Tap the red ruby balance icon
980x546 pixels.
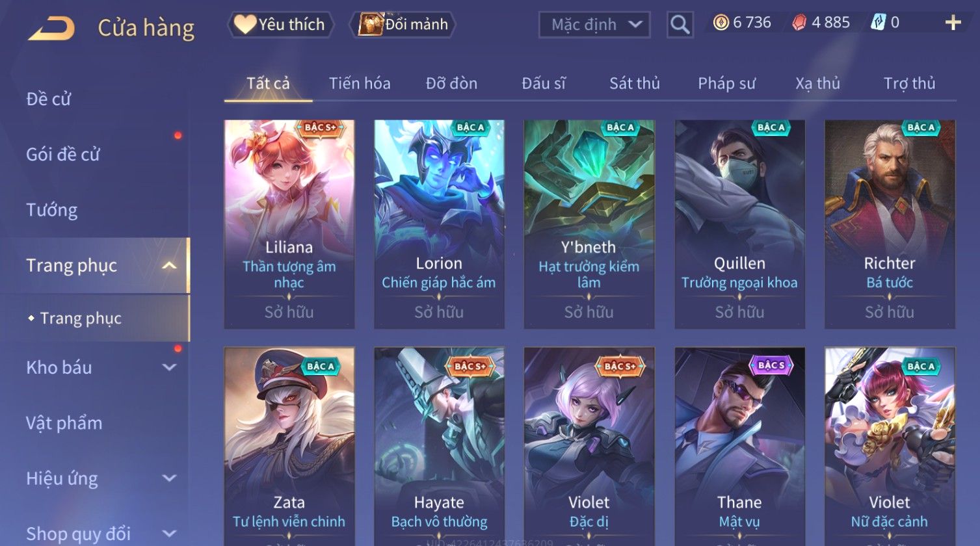(799, 23)
